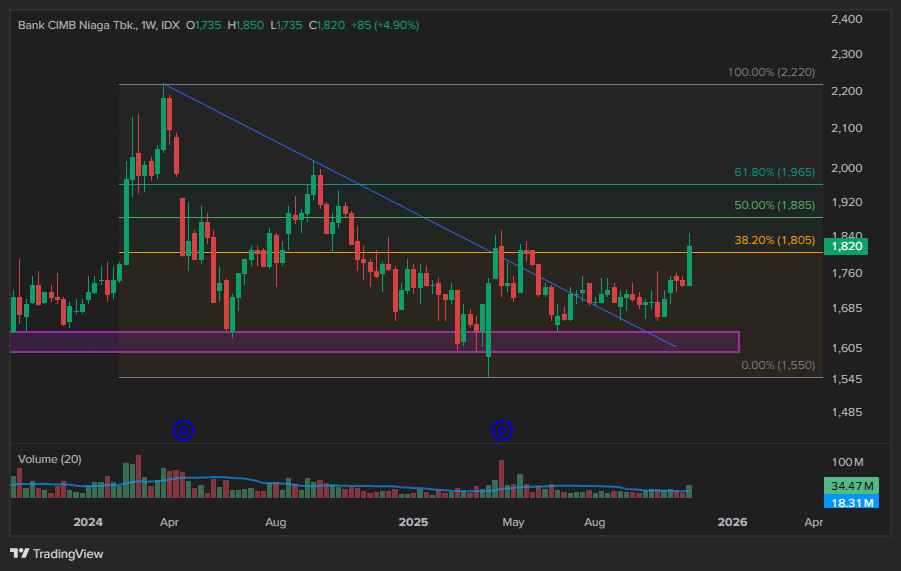Screen dimensions: 901x571
Task: Select the Volume (20) indicator label
Action: point(50,459)
